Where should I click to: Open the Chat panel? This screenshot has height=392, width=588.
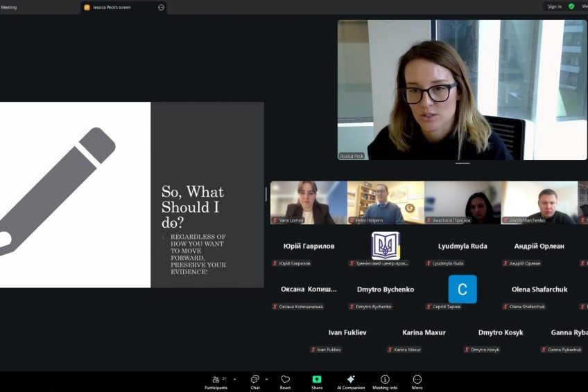click(x=255, y=382)
